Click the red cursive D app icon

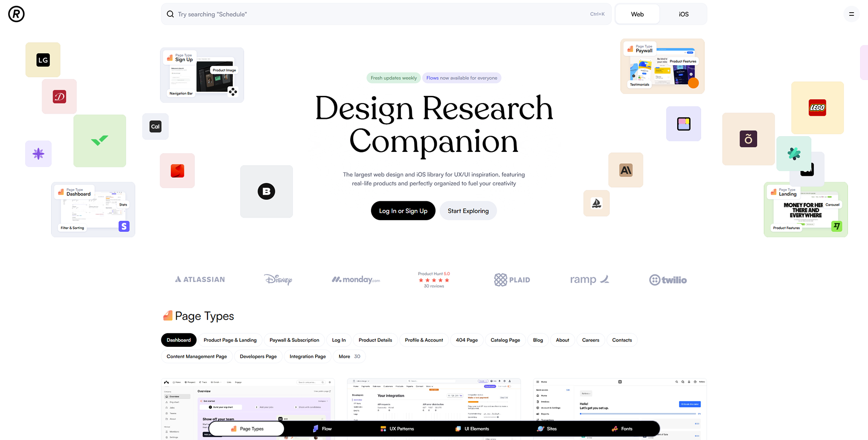coord(59,96)
